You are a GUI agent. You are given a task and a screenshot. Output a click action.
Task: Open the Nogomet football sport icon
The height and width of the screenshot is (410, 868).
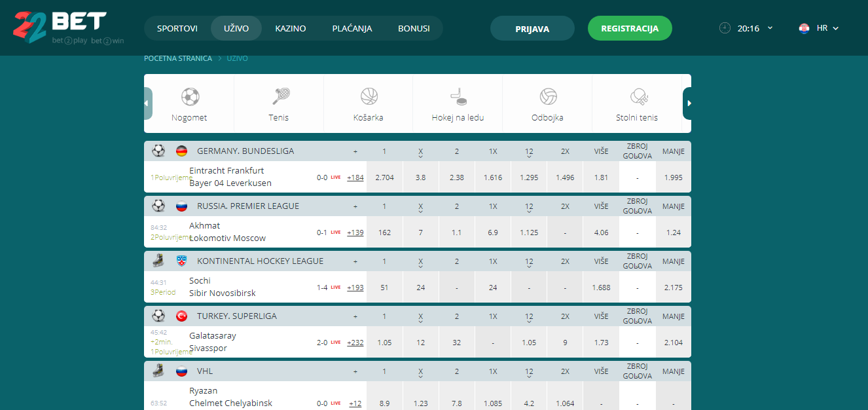(190, 97)
